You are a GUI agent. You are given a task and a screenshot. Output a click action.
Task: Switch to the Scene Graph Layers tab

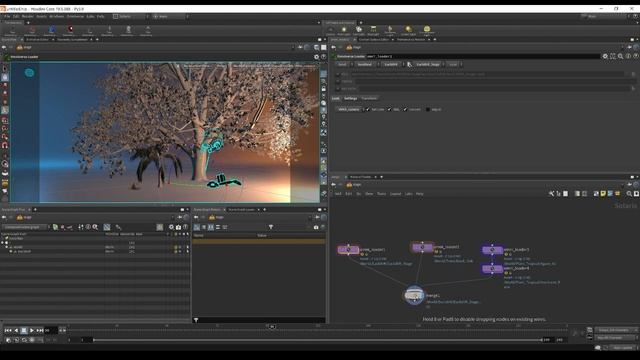(x=241, y=209)
